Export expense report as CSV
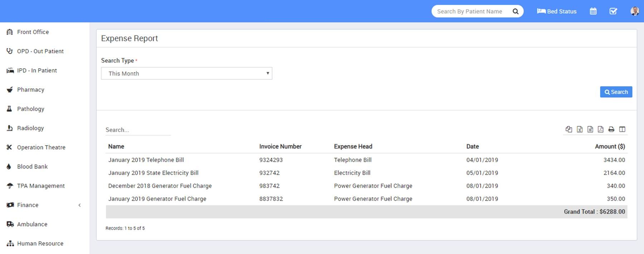 click(x=590, y=130)
